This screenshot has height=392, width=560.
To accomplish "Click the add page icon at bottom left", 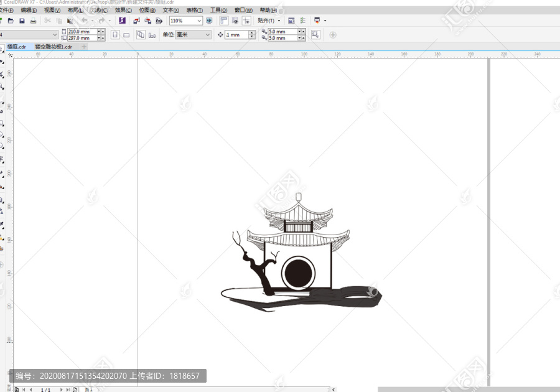I will click(x=17, y=390).
